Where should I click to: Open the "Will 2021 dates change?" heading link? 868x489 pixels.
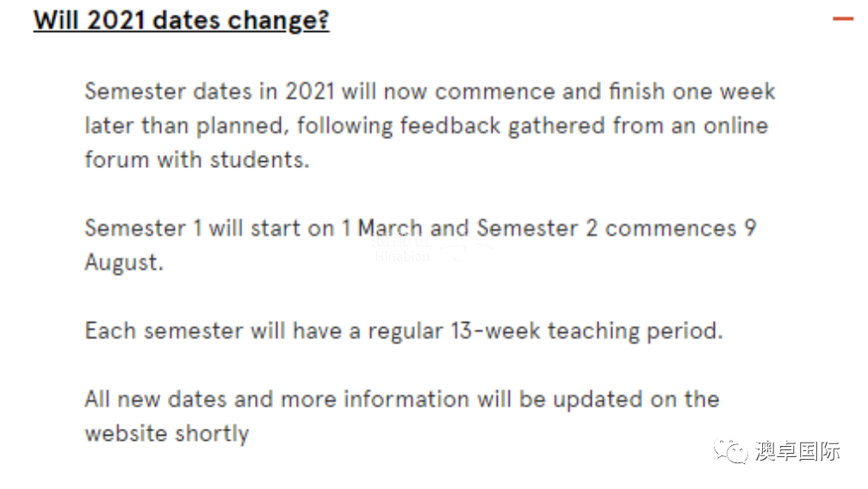[181, 21]
